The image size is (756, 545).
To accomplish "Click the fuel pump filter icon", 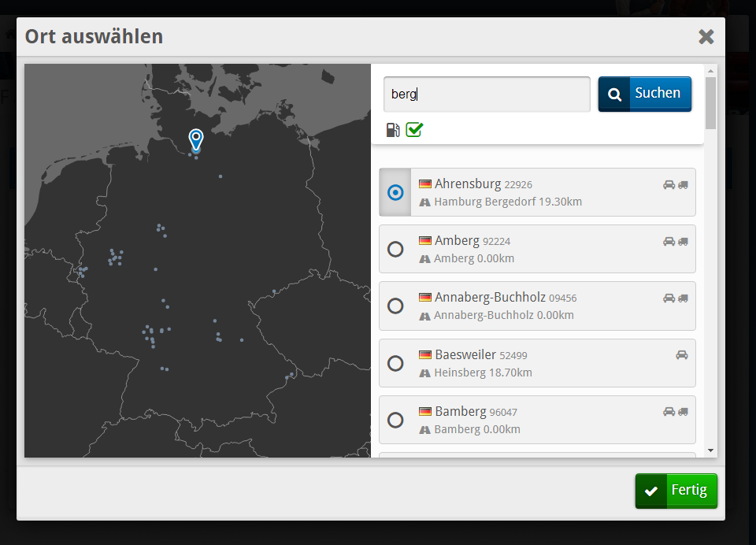I will [393, 130].
